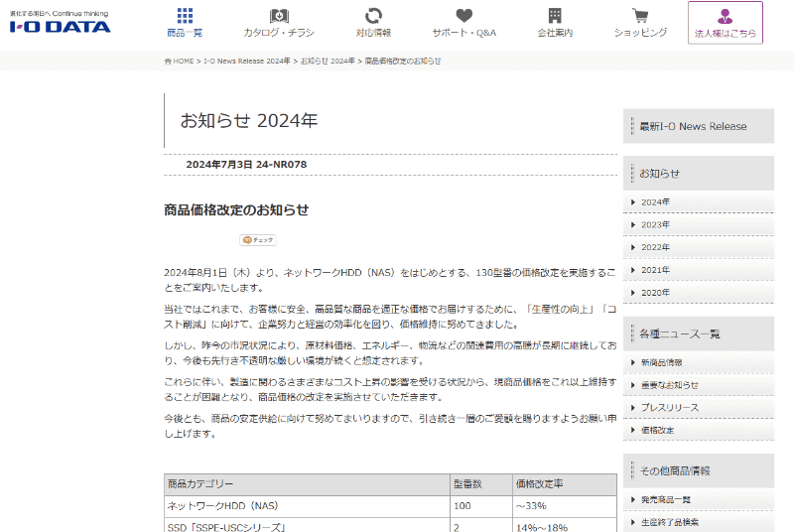The width and height of the screenshot is (794, 532).
Task: Select ショッピング menu label
Action: tap(640, 33)
